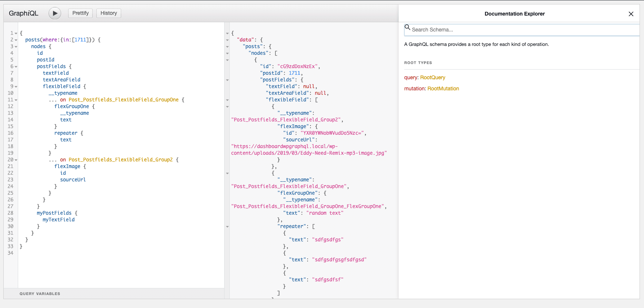This screenshot has width=644, height=308.
Task: Click the myTextField field in query
Action: (x=59, y=220)
